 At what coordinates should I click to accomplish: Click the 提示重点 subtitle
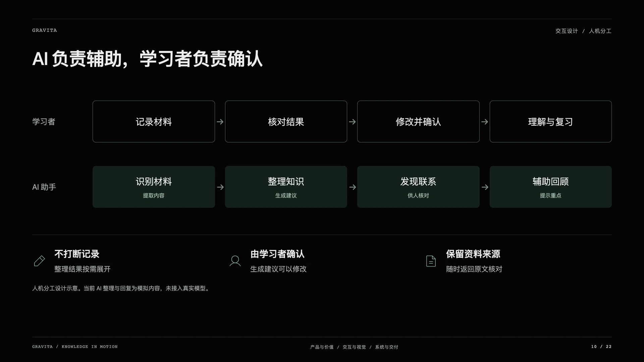pyautogui.click(x=551, y=195)
